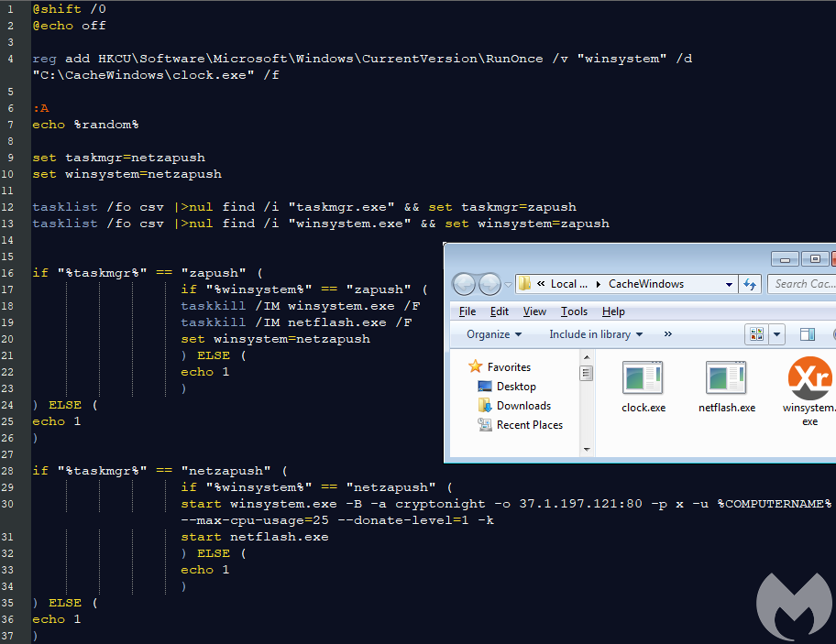
Task: Select the clock.exe file icon
Action: point(643,377)
